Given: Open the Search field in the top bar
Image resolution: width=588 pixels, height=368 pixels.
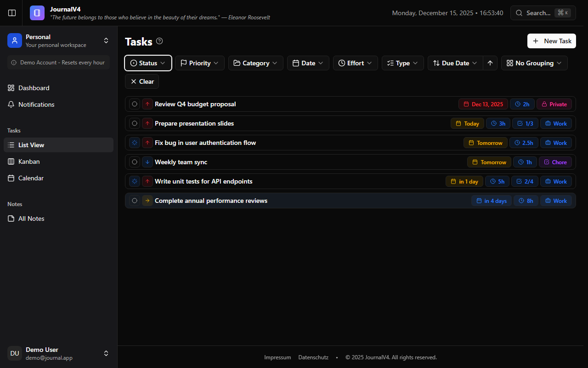Looking at the screenshot, I should (543, 13).
